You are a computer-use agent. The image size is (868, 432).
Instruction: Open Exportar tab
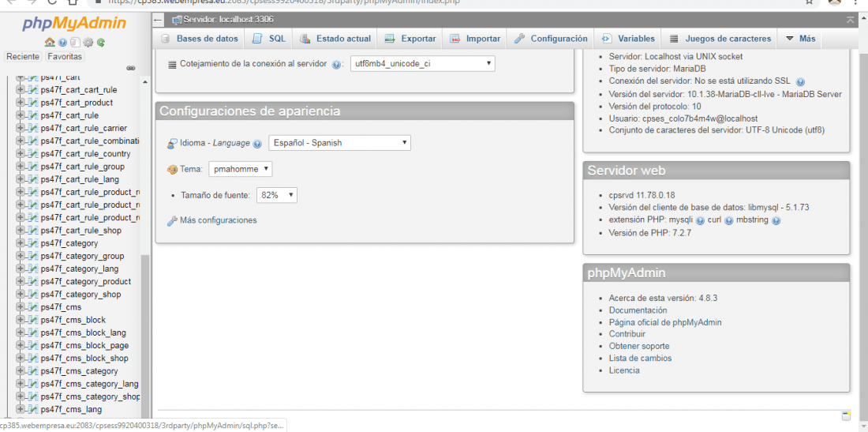click(410, 39)
